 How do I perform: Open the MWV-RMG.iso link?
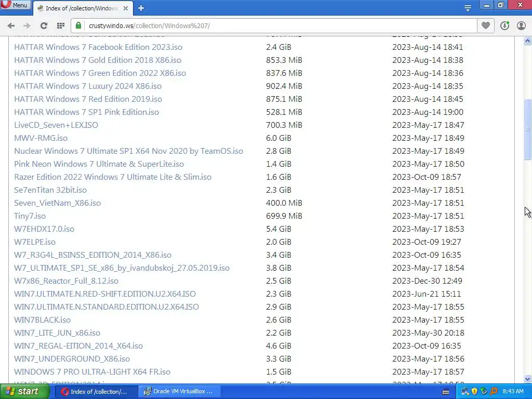pos(41,138)
